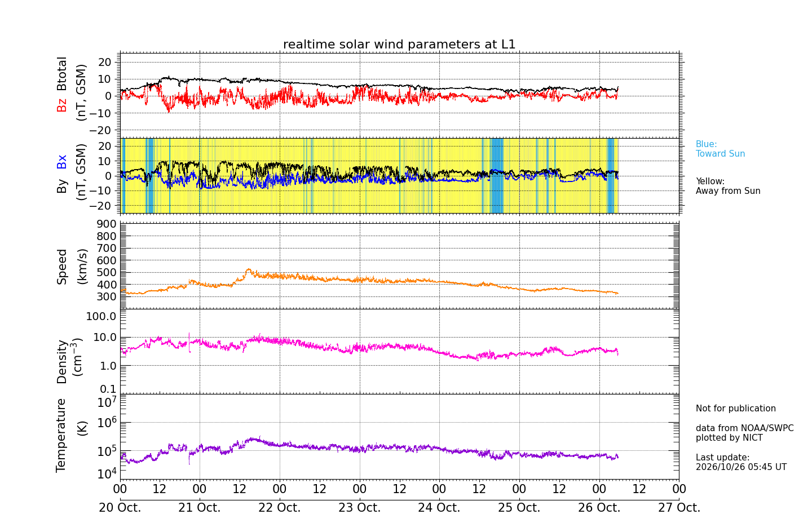The image size is (799, 532).
Task: Click the "300" speed axis tick
Action: point(107,297)
